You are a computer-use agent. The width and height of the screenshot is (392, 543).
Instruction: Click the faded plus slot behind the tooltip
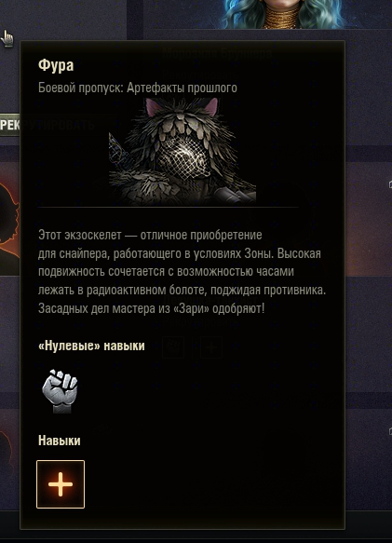(x=211, y=347)
